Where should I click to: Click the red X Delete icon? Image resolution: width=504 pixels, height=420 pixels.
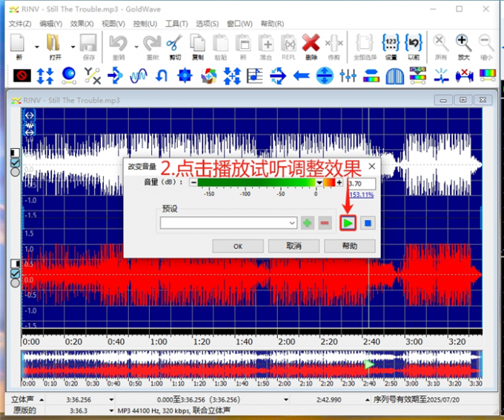click(311, 43)
